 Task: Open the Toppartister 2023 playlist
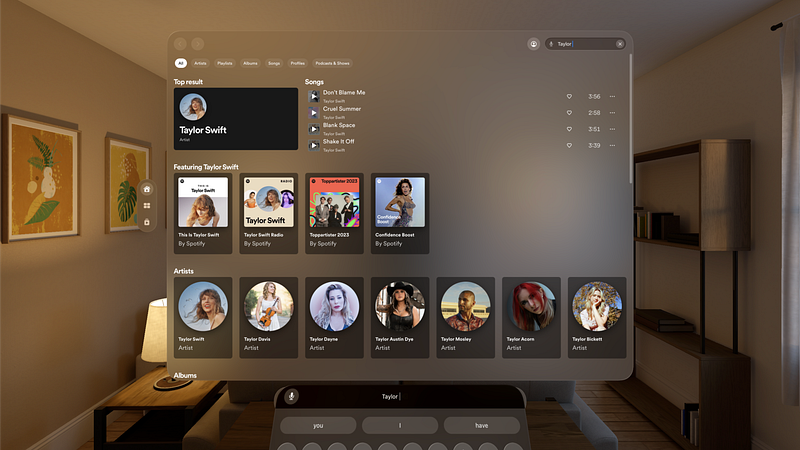(334, 213)
